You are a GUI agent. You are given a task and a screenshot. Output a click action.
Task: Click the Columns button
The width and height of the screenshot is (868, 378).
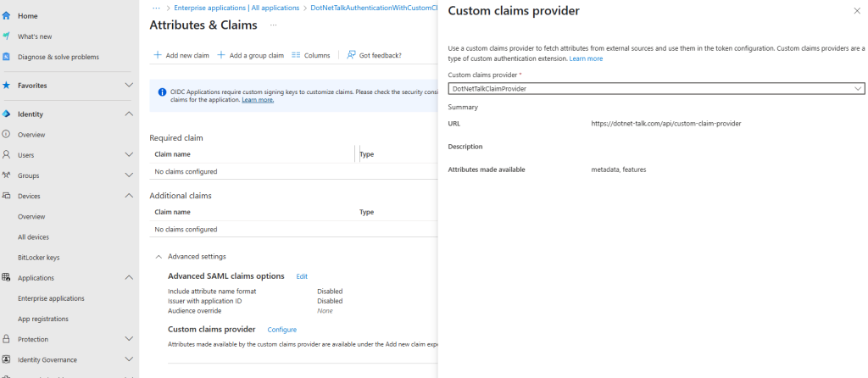pos(310,55)
